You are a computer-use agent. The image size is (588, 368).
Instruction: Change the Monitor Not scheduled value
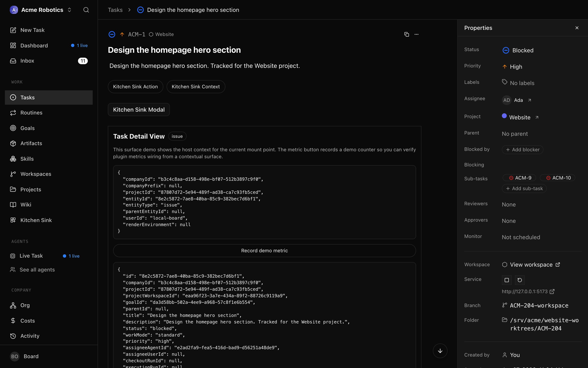pos(521,237)
